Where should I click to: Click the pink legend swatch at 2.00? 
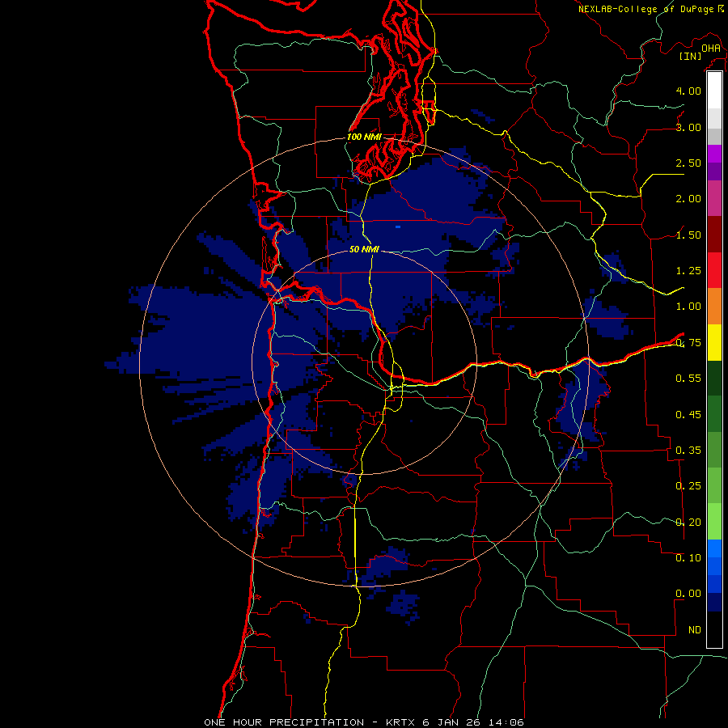(714, 198)
